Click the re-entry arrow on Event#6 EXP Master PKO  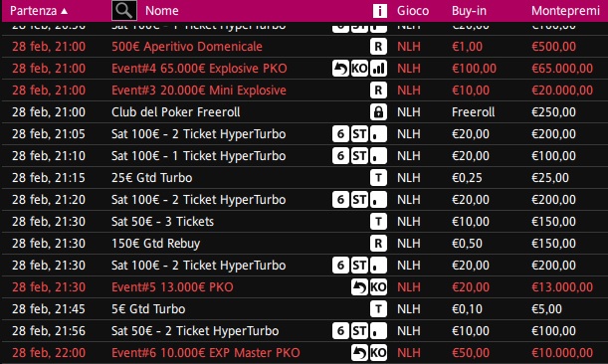click(359, 353)
